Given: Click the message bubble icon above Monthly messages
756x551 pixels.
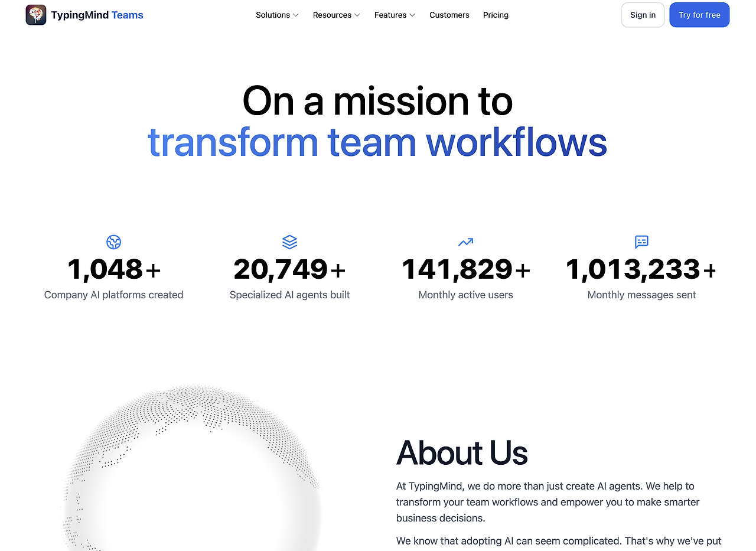Looking at the screenshot, I should pos(641,242).
